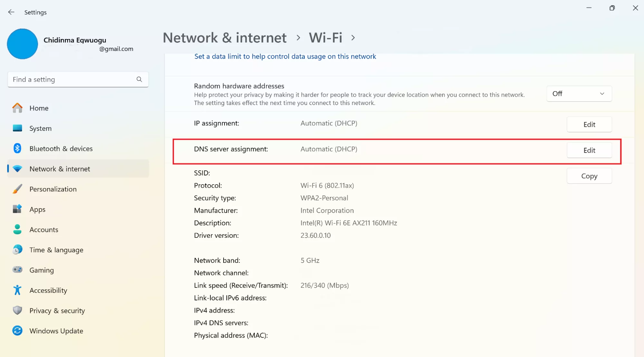Click the Accessibility figure icon
The image size is (644, 357).
pyautogui.click(x=17, y=290)
